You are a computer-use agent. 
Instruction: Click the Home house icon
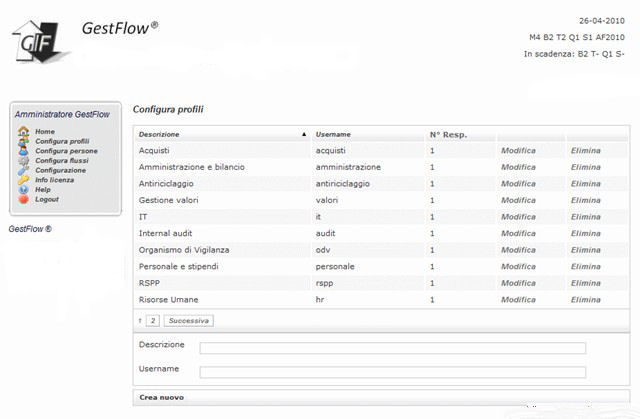click(24, 132)
